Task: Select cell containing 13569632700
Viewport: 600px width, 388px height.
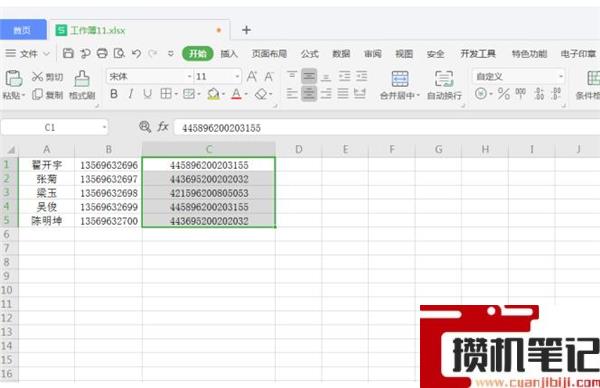Action: 108,221
